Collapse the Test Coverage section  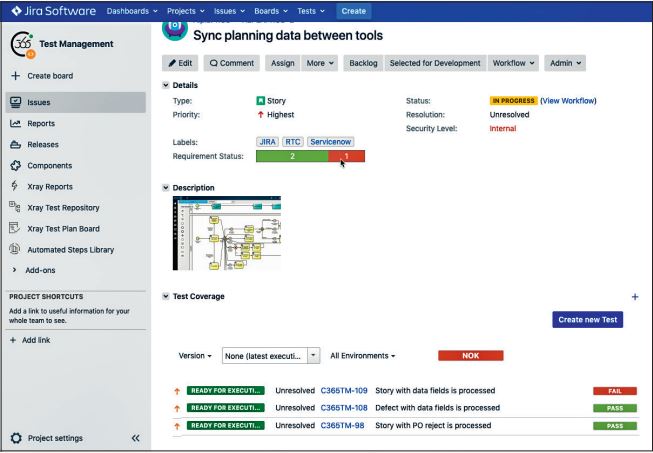[166, 296]
